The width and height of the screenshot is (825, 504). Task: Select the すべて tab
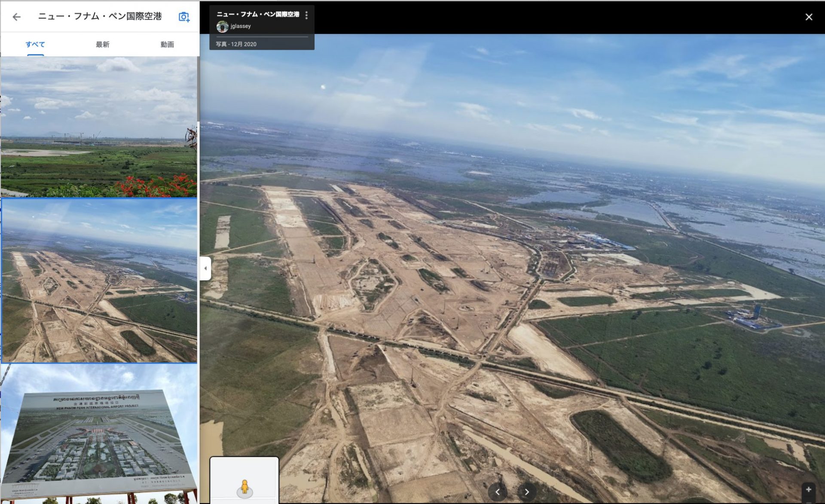pos(35,44)
